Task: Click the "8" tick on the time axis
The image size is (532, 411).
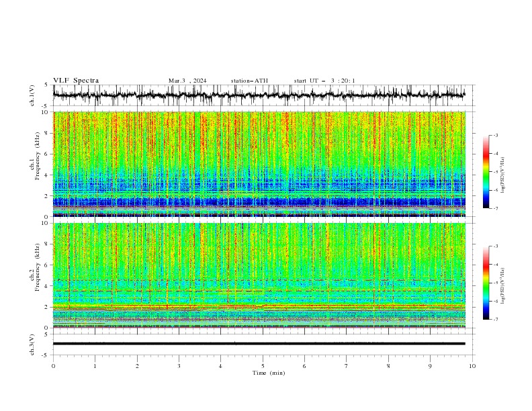Action: pos(388,366)
